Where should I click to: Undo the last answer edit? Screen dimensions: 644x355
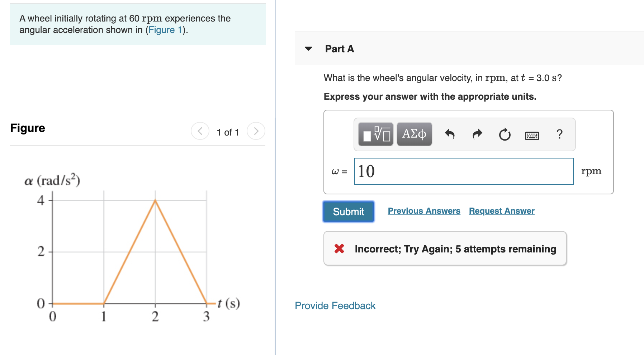click(x=450, y=134)
